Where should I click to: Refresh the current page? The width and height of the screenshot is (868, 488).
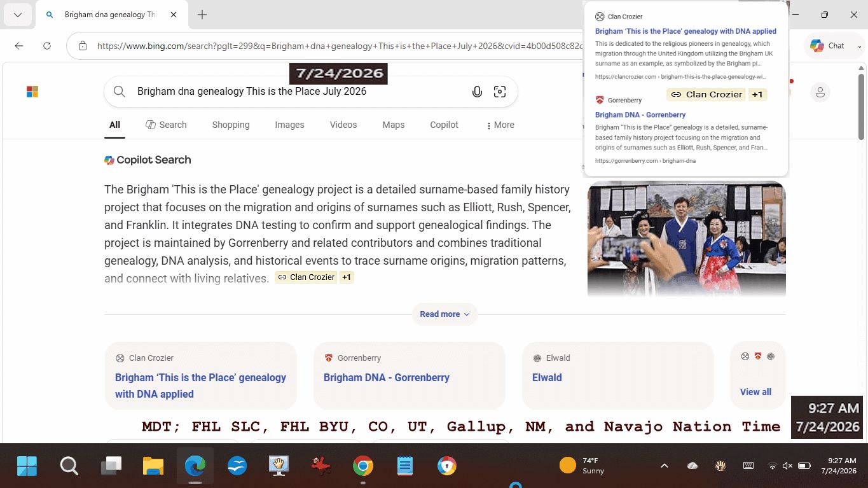pyautogui.click(x=47, y=46)
